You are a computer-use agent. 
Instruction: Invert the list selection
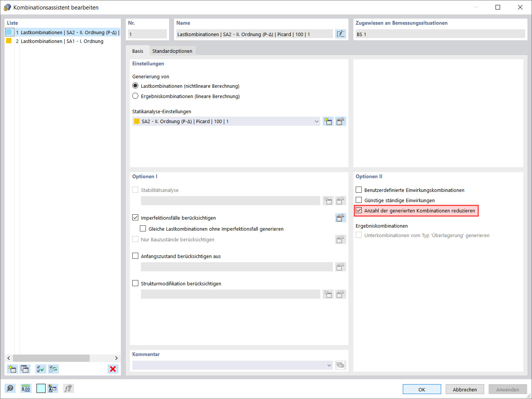point(53,369)
